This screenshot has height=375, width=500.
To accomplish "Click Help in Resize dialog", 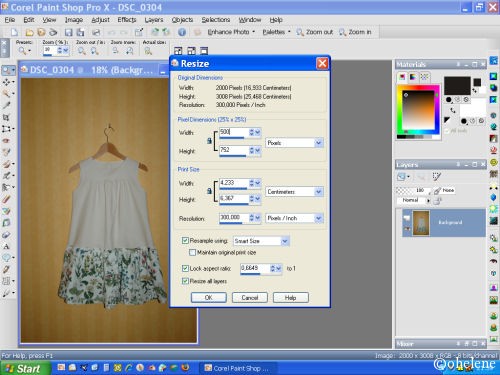I will tap(290, 297).
